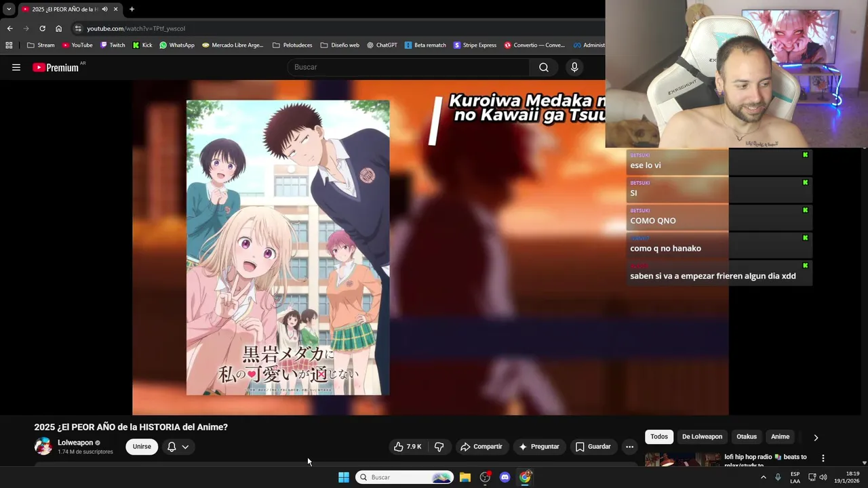The height and width of the screenshot is (488, 868).
Task: Open the ChatGPT bookmark
Action: [x=382, y=45]
